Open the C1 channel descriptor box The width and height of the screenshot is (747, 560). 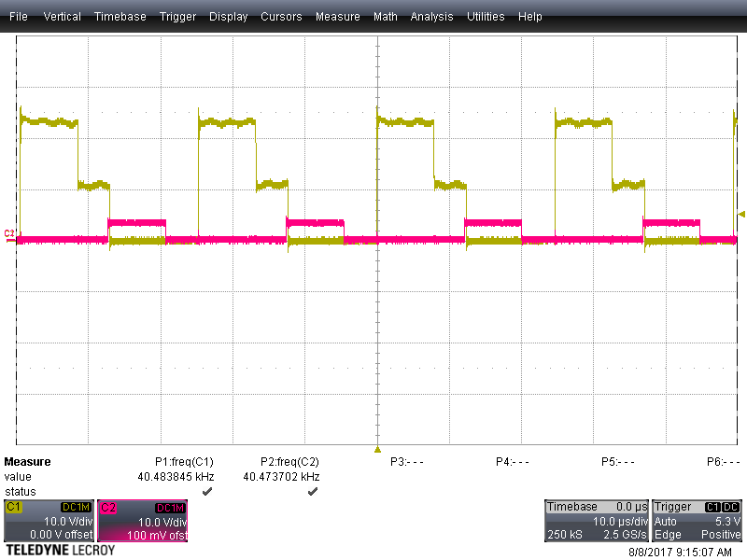pyautogui.click(x=49, y=521)
